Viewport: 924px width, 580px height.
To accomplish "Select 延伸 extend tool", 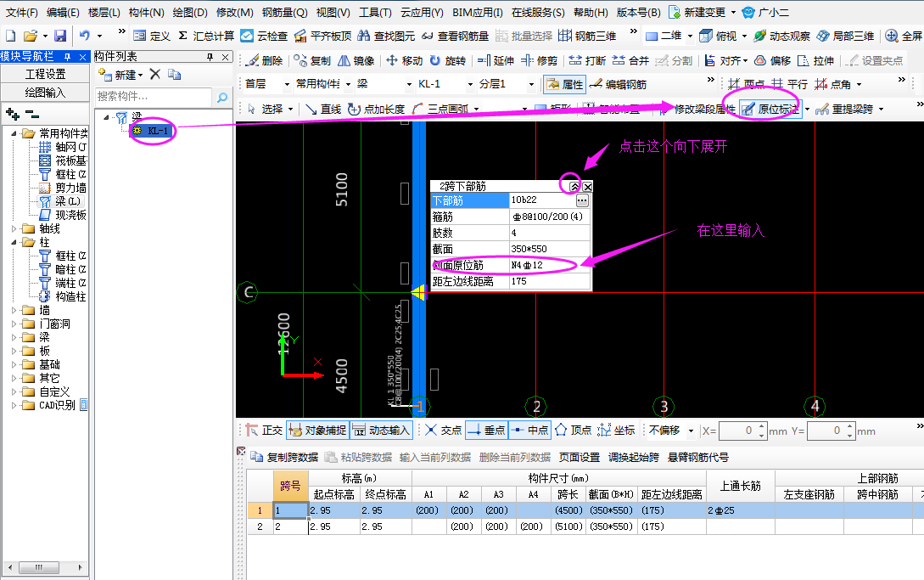I will coord(496,61).
